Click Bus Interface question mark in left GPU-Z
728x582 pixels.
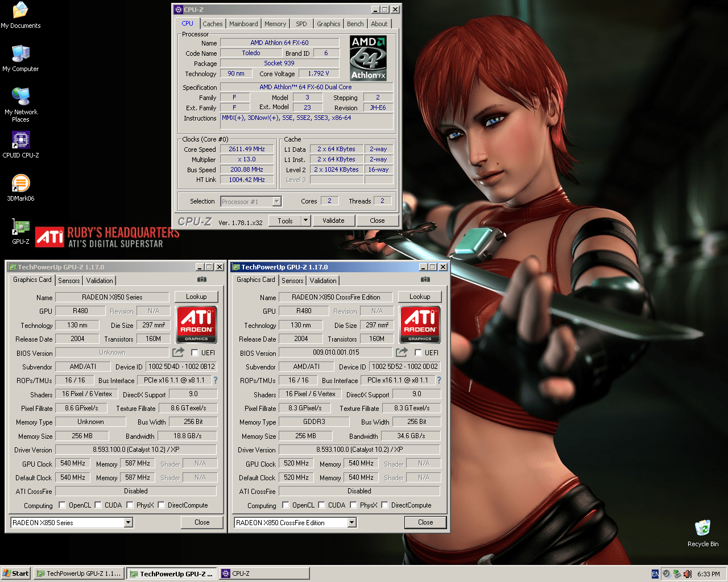point(216,380)
